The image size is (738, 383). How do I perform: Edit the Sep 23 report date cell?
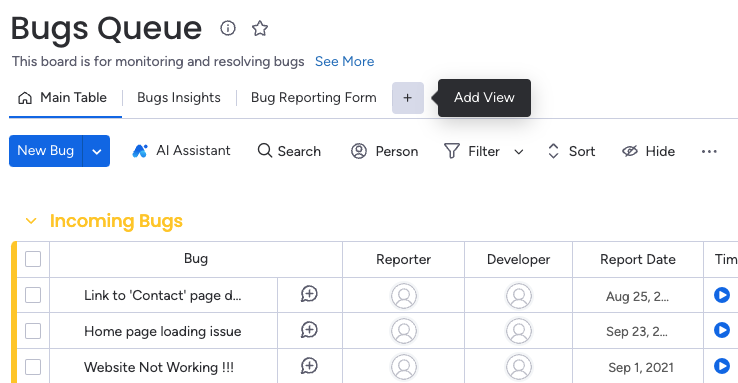coord(637,332)
